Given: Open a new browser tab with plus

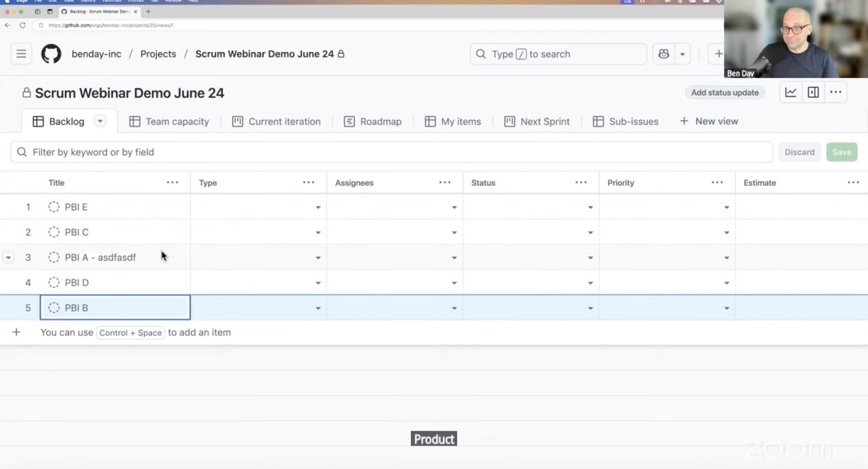Looking at the screenshot, I should [148, 12].
